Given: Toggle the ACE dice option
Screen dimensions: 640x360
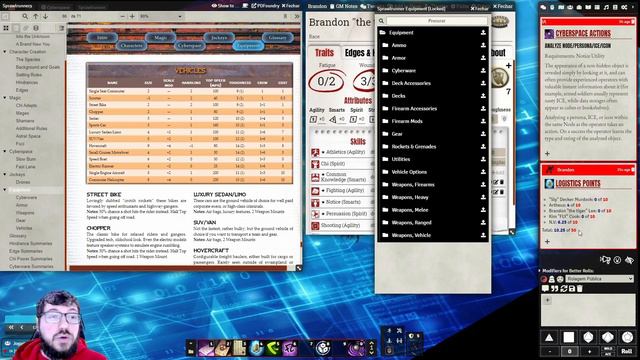Looking at the screenshot, I should click(607, 353).
